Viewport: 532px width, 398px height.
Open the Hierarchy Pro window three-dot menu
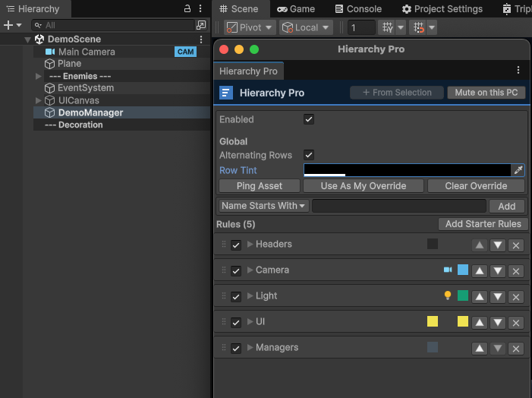518,70
